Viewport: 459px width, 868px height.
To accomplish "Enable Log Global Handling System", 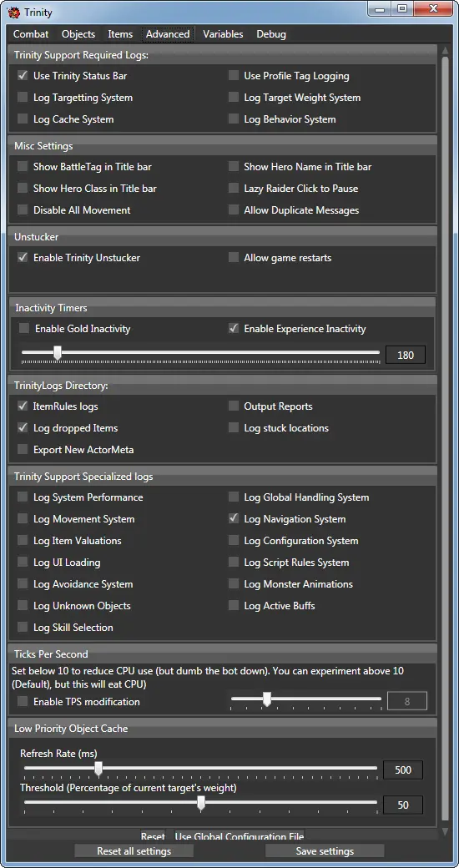I will tap(234, 497).
